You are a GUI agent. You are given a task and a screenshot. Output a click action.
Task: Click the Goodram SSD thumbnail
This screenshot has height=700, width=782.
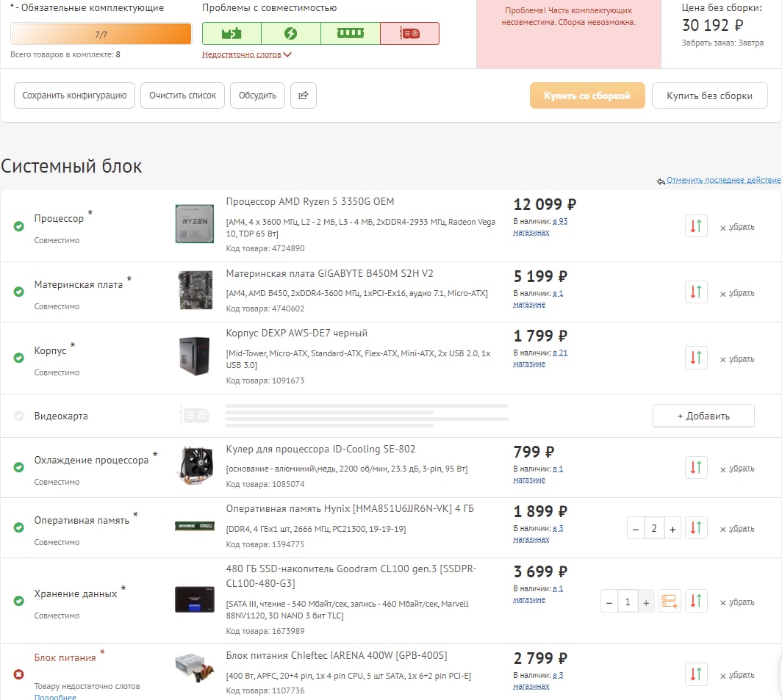[x=195, y=599]
